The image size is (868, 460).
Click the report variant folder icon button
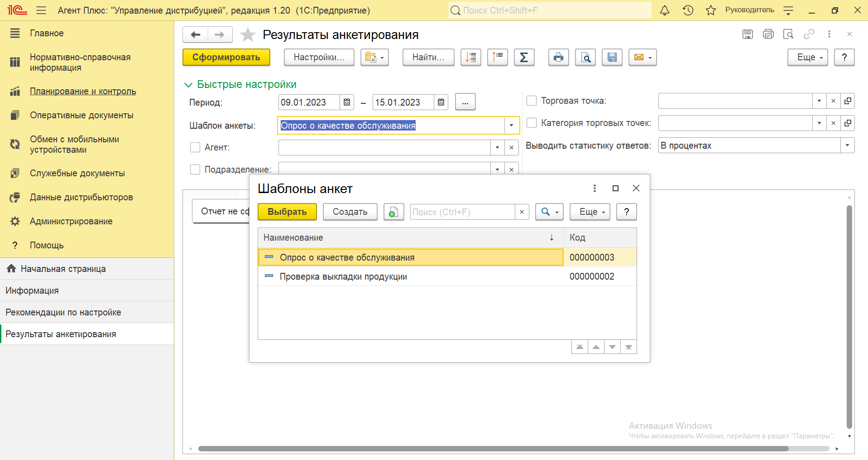click(x=374, y=57)
